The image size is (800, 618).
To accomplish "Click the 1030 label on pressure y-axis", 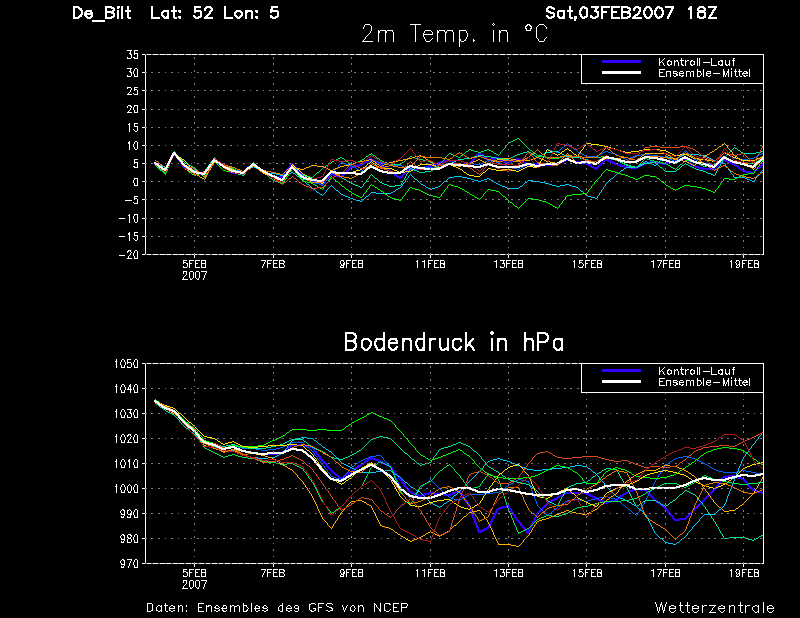I will point(127,413).
